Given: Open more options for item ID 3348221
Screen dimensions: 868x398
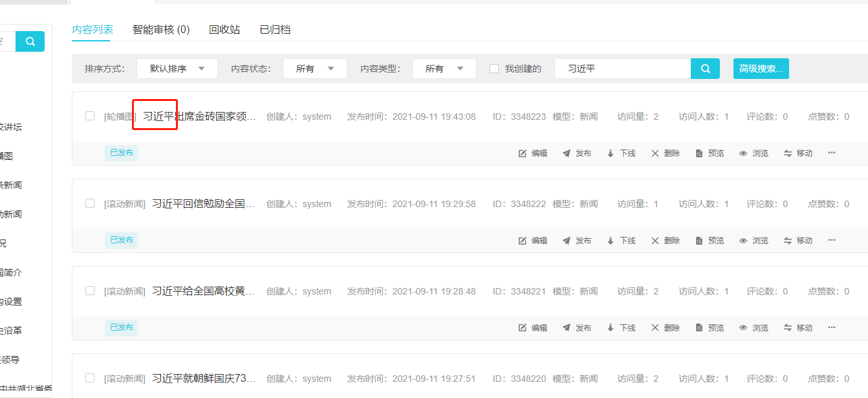Looking at the screenshot, I should point(832,328).
